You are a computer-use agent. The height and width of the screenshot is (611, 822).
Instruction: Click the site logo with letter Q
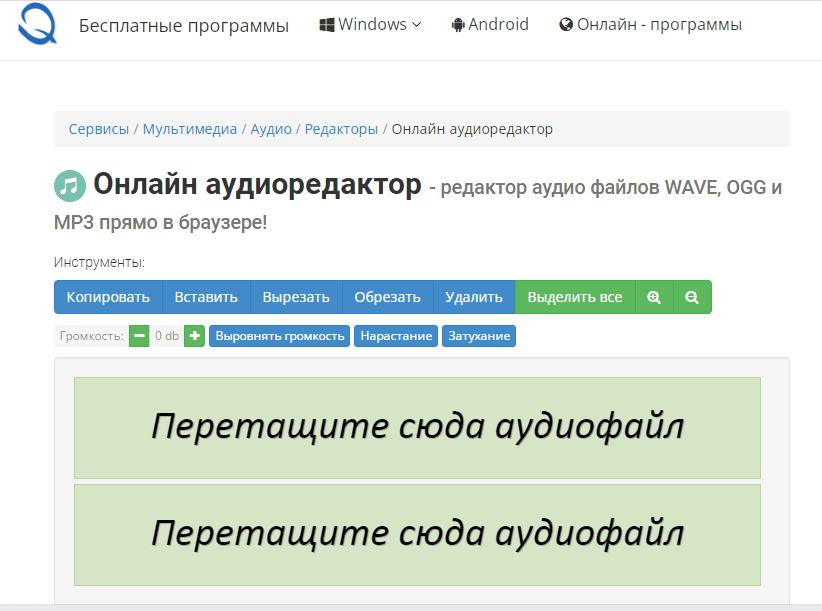(x=36, y=27)
